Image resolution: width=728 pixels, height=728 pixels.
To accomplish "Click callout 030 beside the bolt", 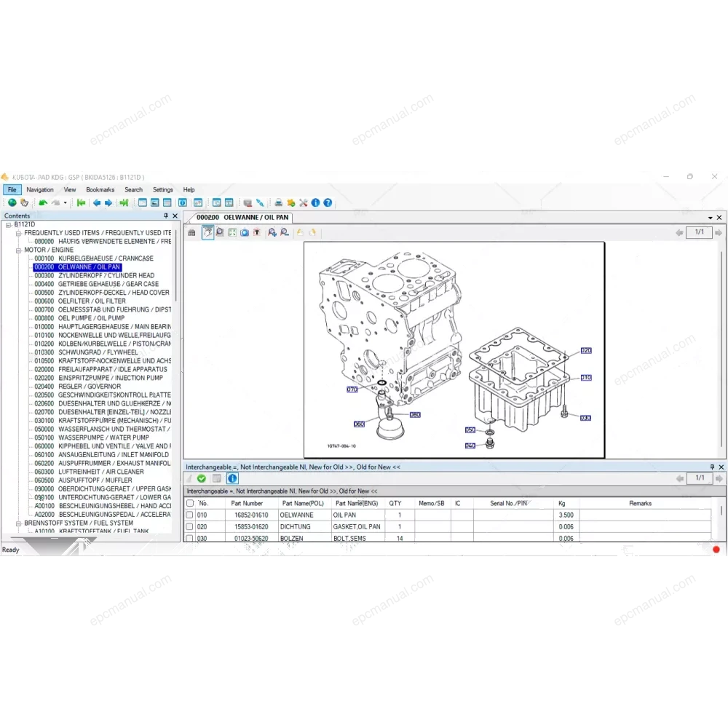I will point(586,418).
